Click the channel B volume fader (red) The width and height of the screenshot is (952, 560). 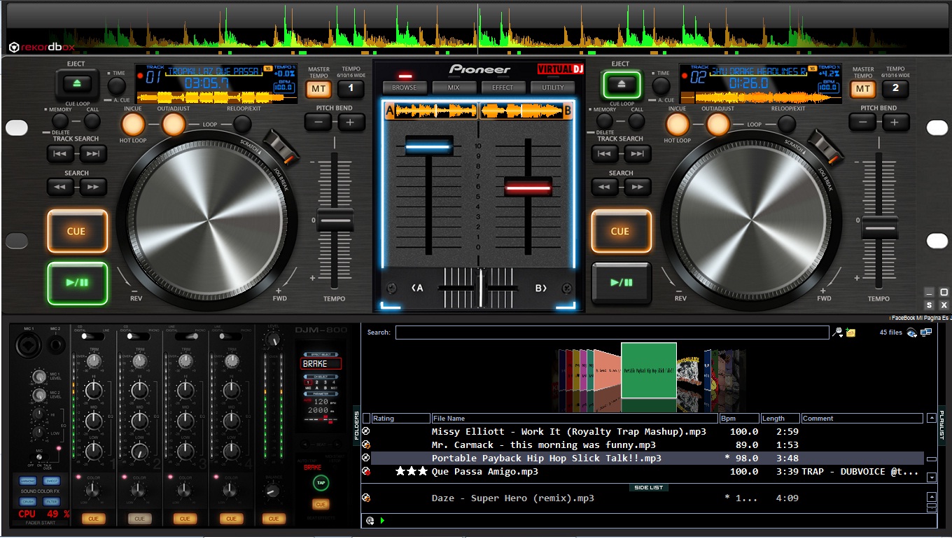pyautogui.click(x=528, y=187)
